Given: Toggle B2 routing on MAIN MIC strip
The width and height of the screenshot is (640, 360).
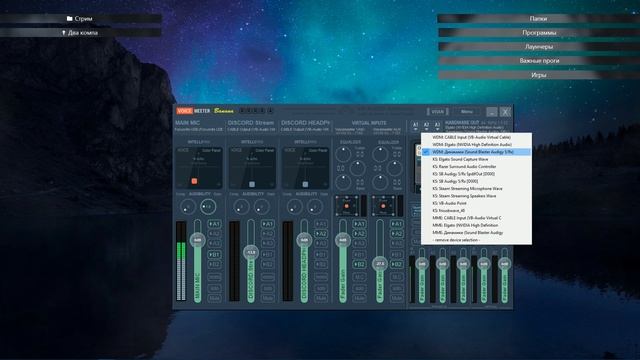Looking at the screenshot, I should point(214,264).
